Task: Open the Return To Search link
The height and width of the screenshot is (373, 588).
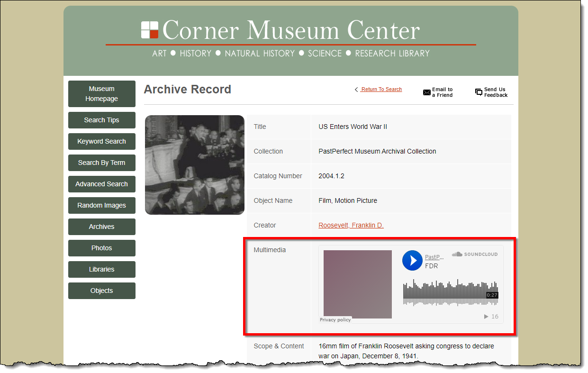Action: pos(380,89)
